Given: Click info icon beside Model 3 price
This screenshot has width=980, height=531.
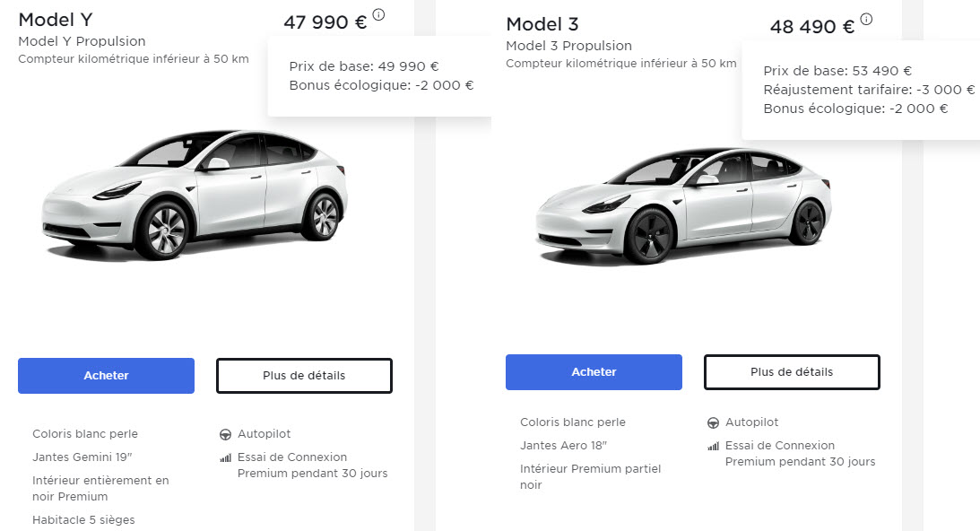Looking at the screenshot, I should tap(866, 19).
